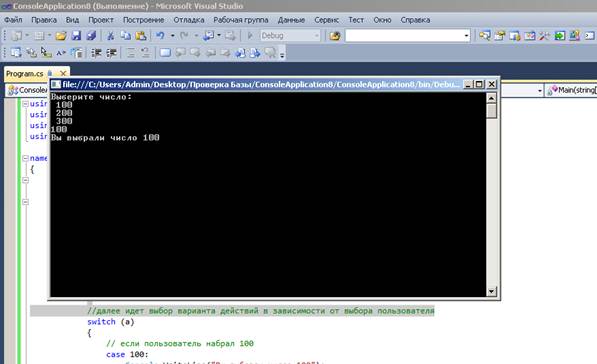Click the Save floppy disk icon
The height and width of the screenshot is (364, 597).
click(x=76, y=36)
